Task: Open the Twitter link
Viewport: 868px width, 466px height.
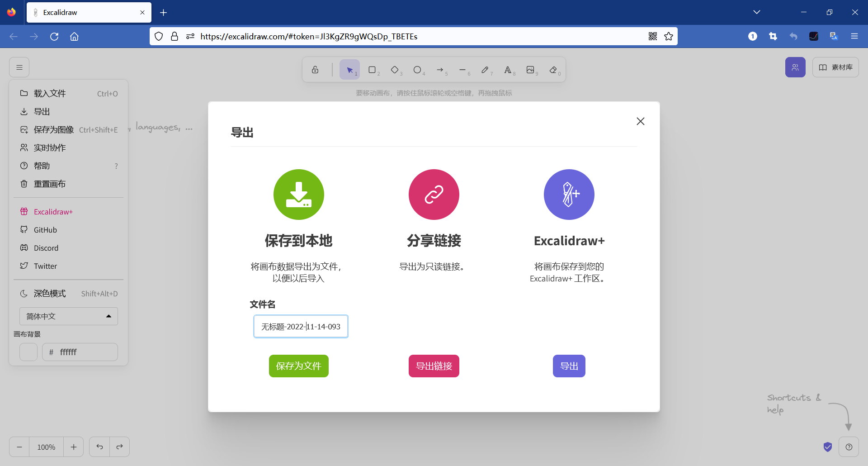Action: 69,266
